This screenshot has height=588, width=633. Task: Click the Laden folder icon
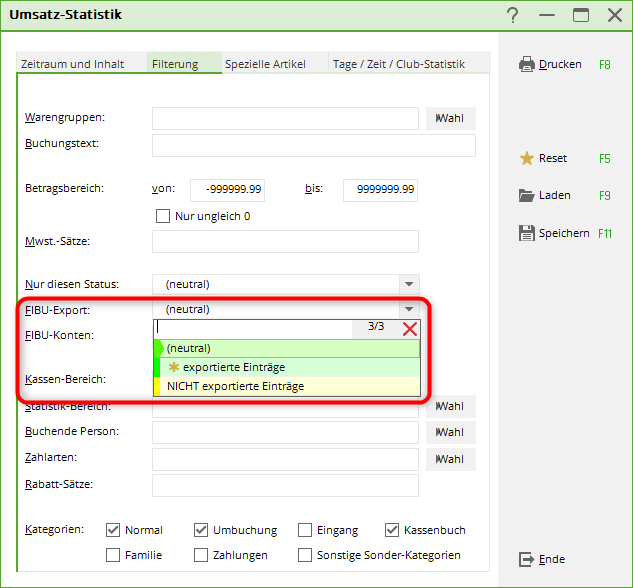point(527,195)
